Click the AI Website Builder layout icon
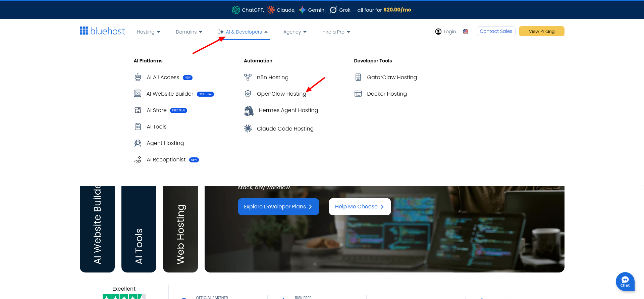Image resolution: width=644 pixels, height=299 pixels. pyautogui.click(x=138, y=93)
